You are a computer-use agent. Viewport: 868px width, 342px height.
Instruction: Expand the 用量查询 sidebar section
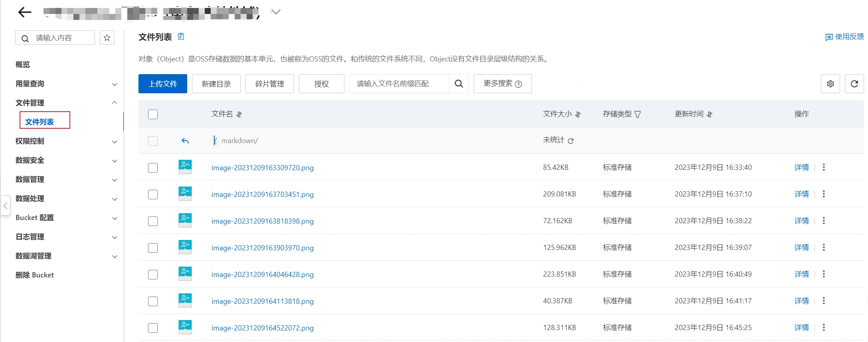(115, 84)
